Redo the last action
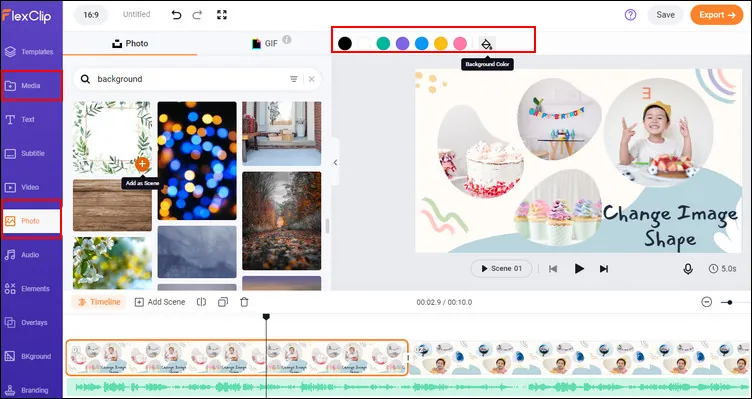752x399 pixels. click(x=197, y=15)
